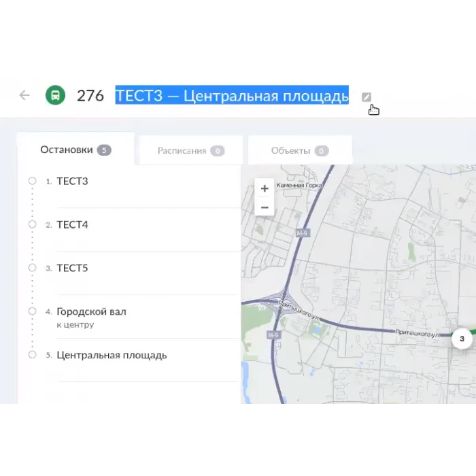The image size is (476, 476).
Task: Click the M-9 road shield on map
Action: point(302,233)
